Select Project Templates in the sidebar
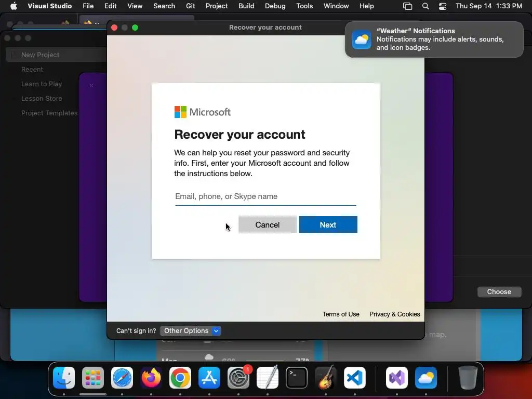Image resolution: width=532 pixels, height=399 pixels. (x=49, y=113)
